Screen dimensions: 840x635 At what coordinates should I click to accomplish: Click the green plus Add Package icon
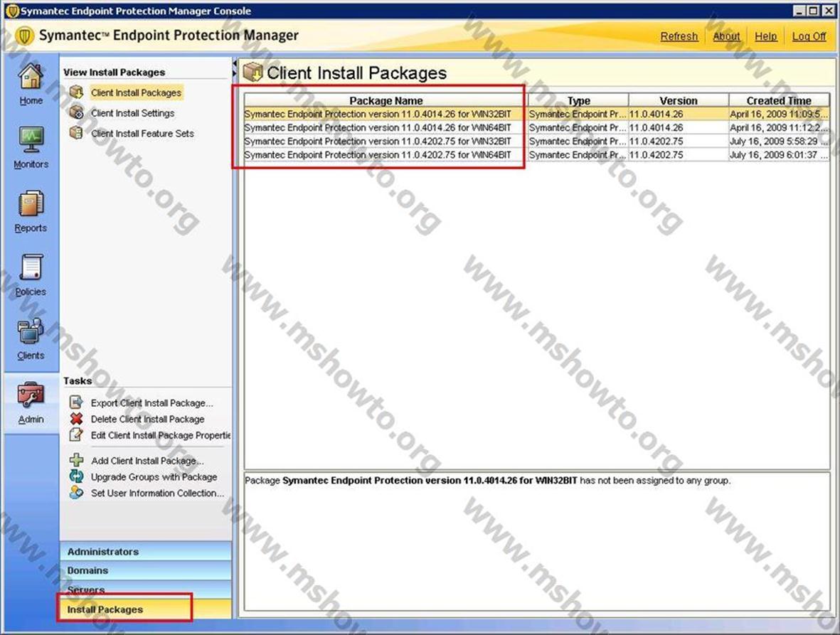77,460
